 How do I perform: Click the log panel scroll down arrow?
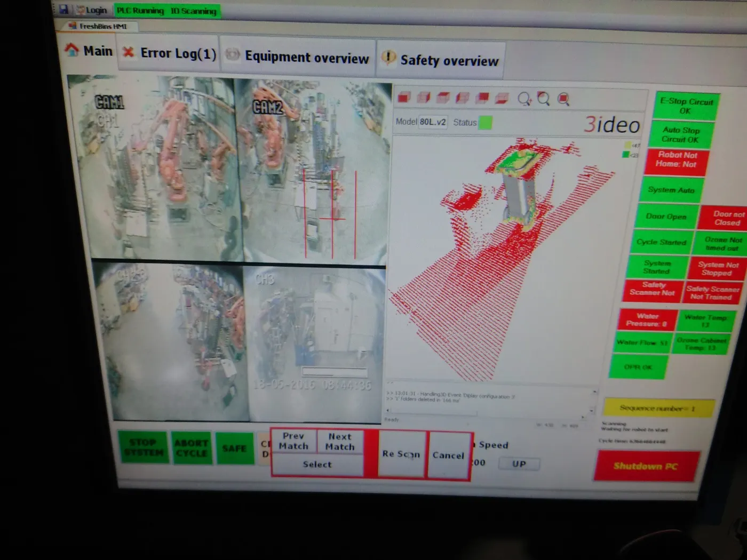click(591, 411)
